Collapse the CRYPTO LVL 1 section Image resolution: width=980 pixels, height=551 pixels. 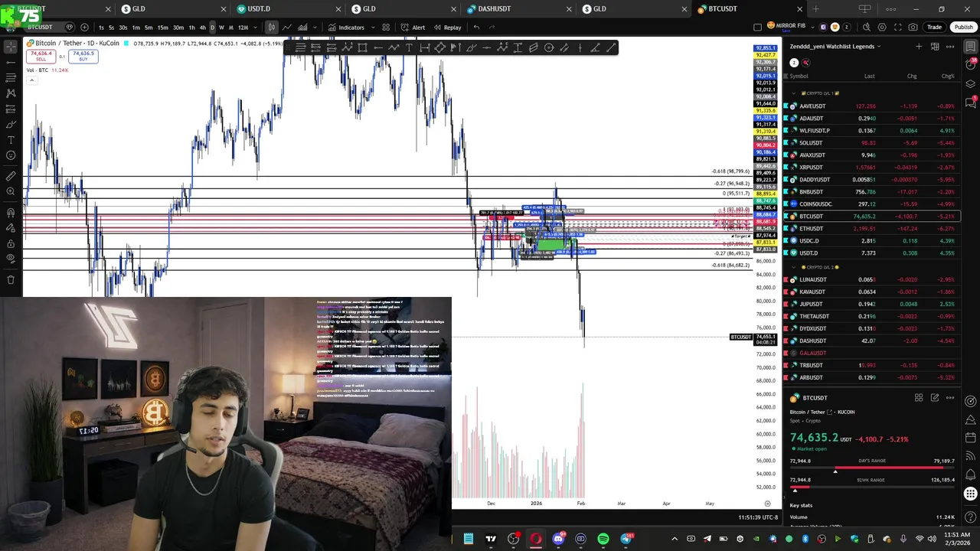(794, 93)
